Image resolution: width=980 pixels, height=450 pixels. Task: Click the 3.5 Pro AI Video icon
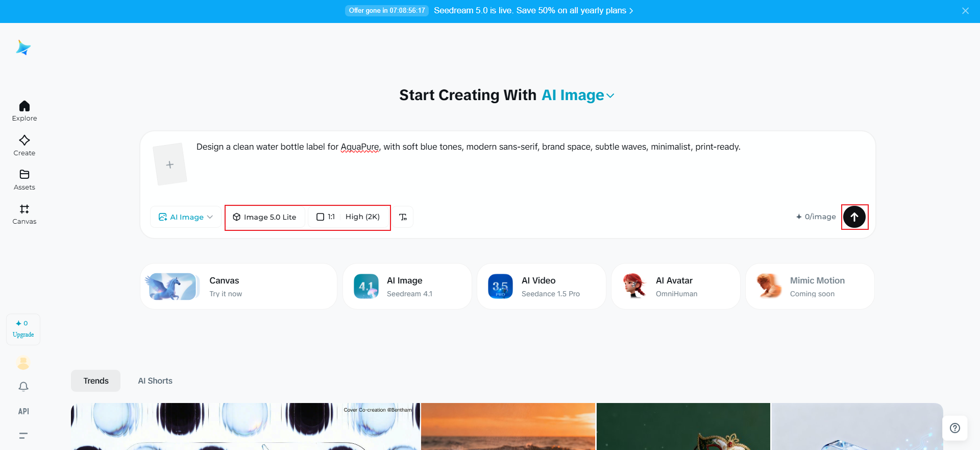pos(500,287)
